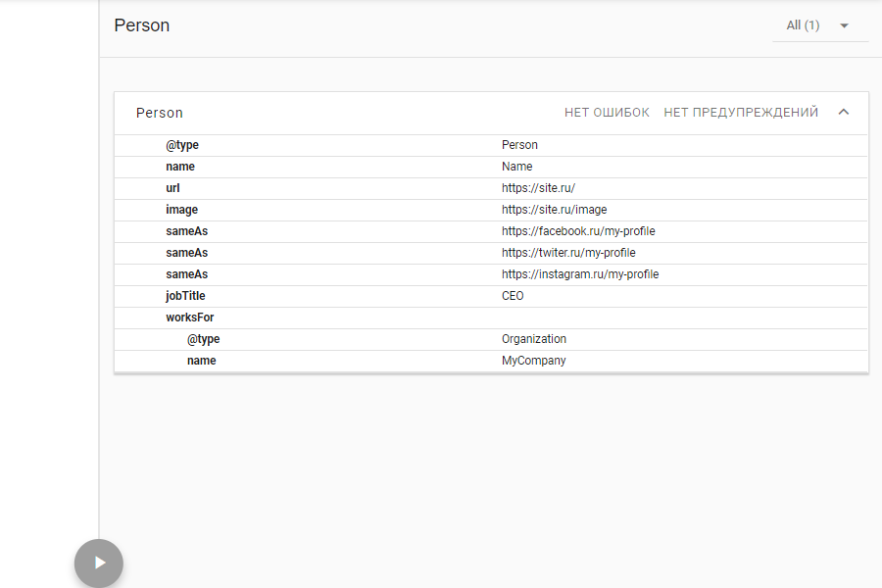Click the Organization type value
This screenshot has height=588, width=882.
[x=534, y=339]
